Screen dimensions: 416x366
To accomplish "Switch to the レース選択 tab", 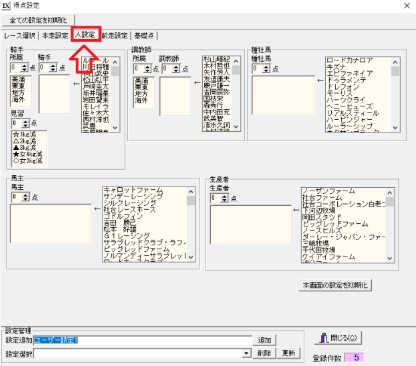I will [x=20, y=35].
